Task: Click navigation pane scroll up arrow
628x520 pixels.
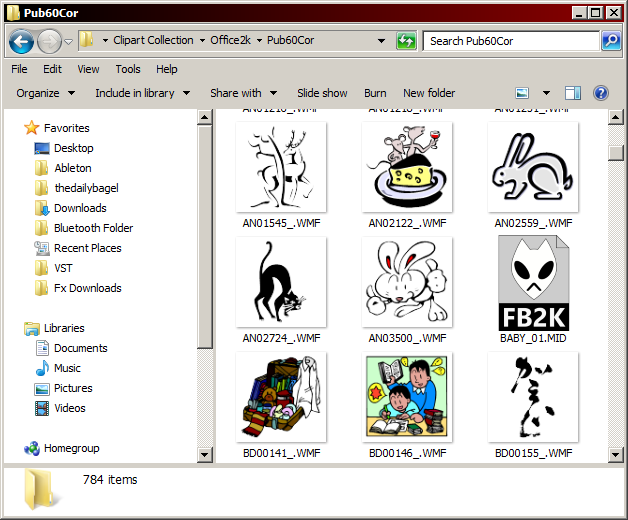Action: tap(205, 117)
